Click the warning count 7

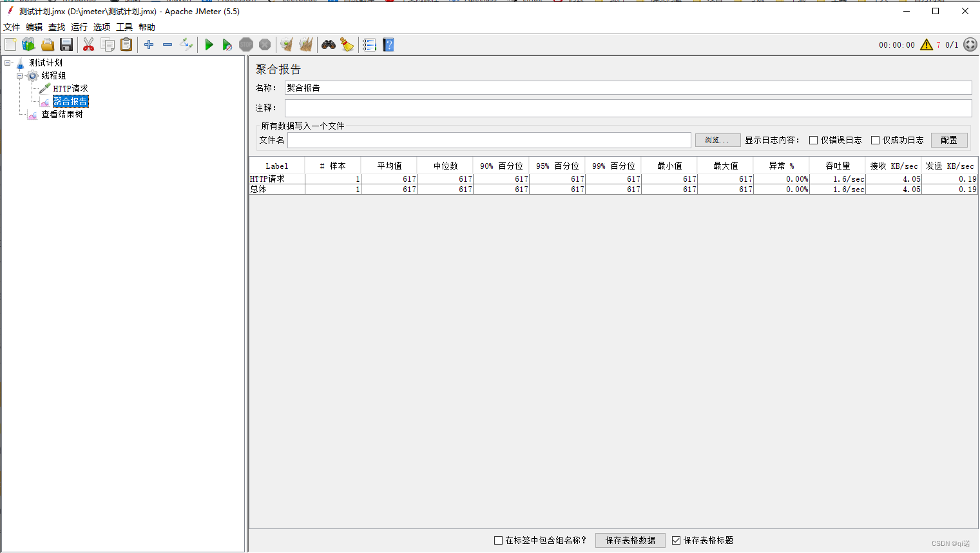click(x=938, y=45)
